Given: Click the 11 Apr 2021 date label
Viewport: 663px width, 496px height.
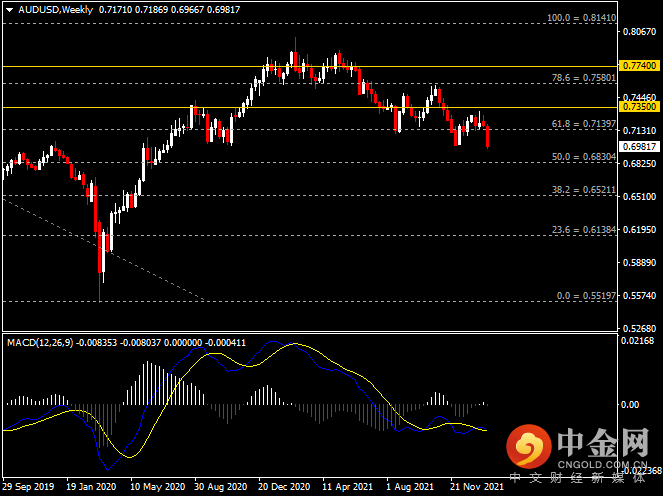Looking at the screenshot, I should (348, 487).
